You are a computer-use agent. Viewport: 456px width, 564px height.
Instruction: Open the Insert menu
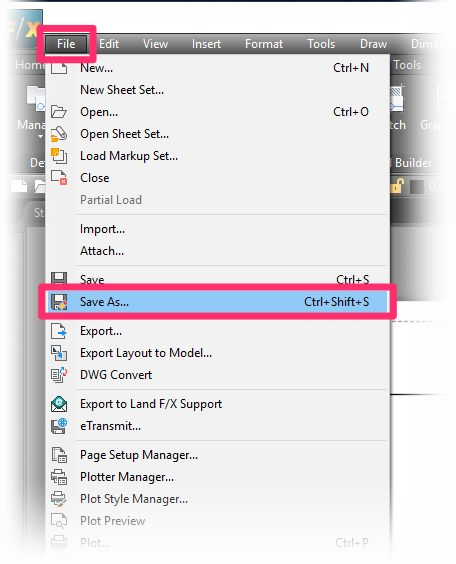click(206, 44)
